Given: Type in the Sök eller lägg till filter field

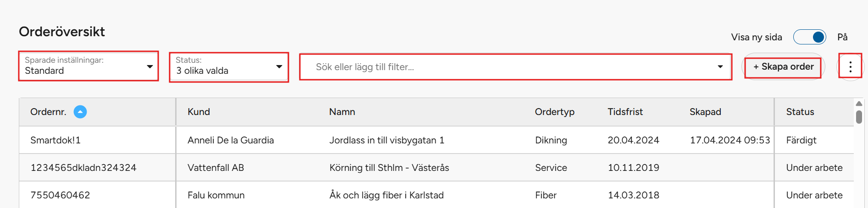Looking at the screenshot, I should (x=504, y=67).
